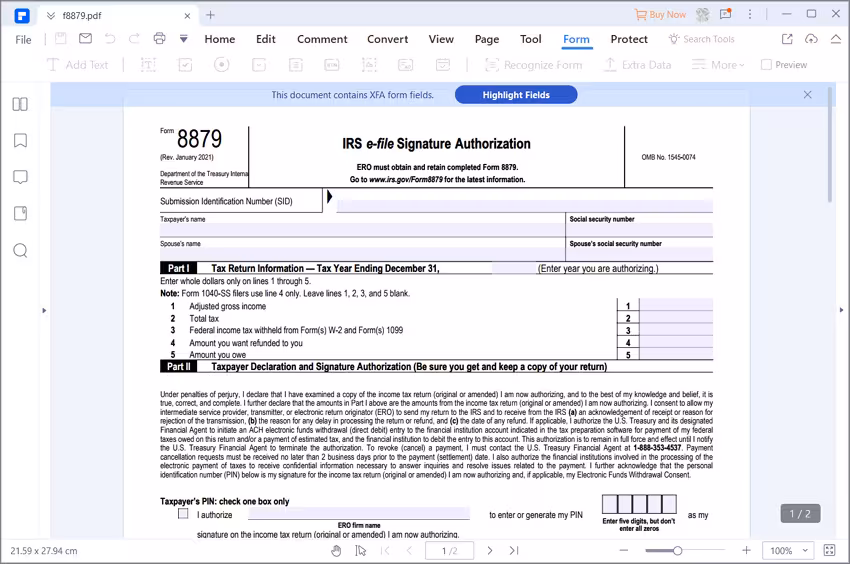
Task: Click the zoom out minus button
Action: click(x=624, y=550)
